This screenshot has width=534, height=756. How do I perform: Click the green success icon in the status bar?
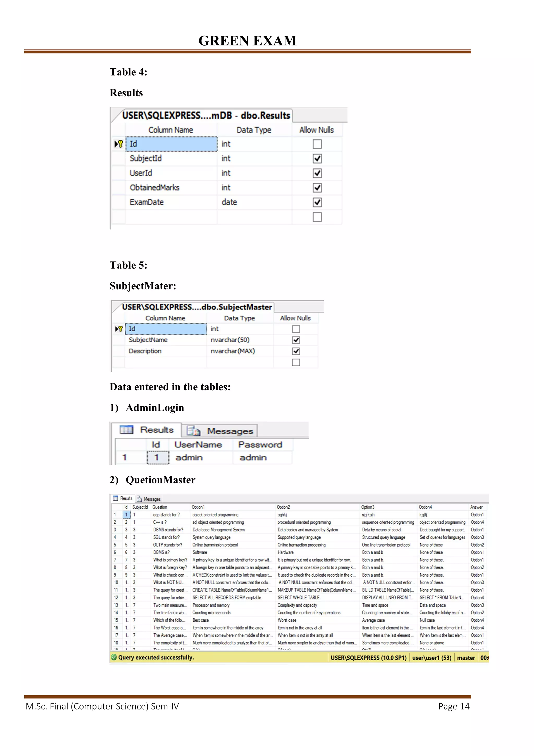pos(114,657)
